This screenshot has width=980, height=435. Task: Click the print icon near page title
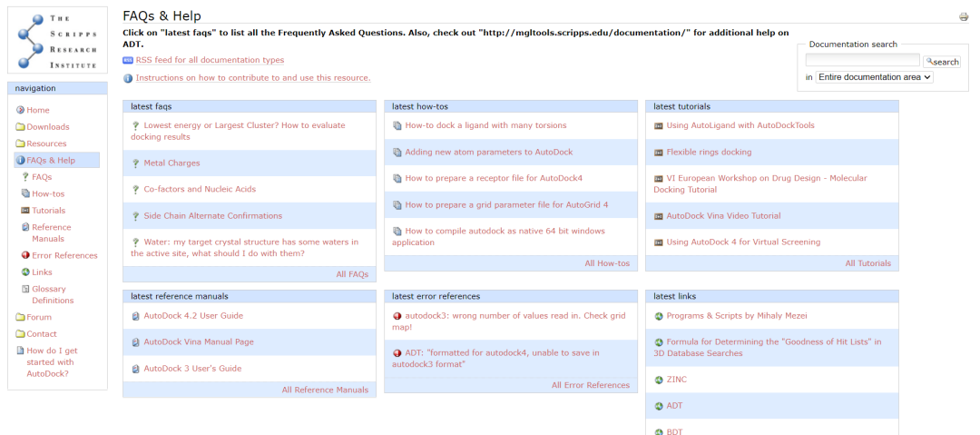coord(964,17)
